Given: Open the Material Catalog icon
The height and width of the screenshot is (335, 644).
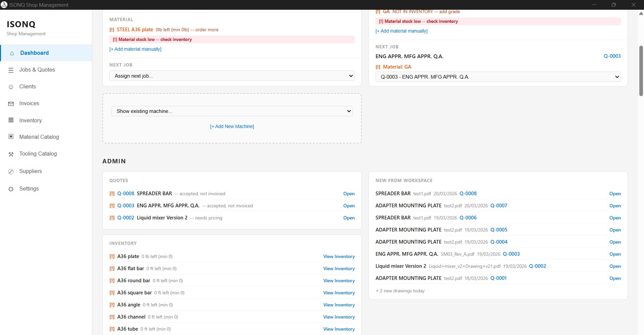Looking at the screenshot, I should (11, 137).
